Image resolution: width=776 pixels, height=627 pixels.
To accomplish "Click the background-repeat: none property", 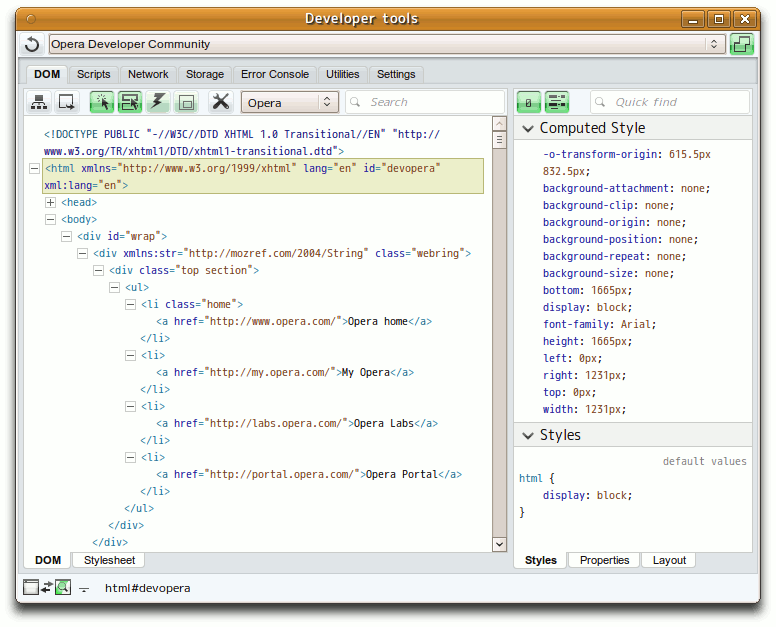I will coord(614,256).
